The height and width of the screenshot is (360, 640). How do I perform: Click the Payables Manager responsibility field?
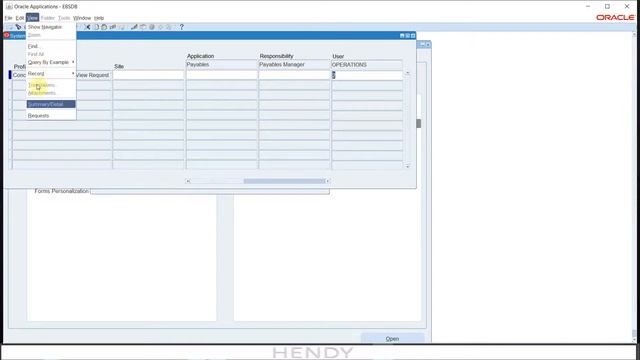[x=294, y=64]
